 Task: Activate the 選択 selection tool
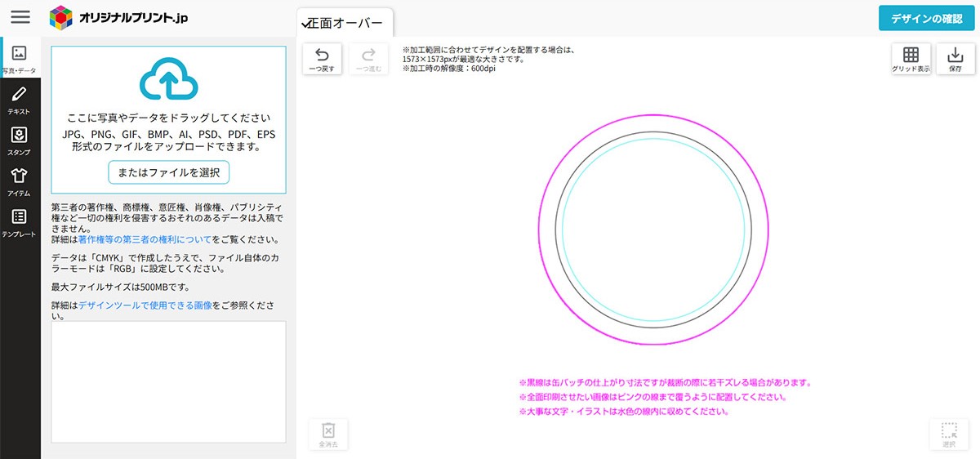coord(949,434)
